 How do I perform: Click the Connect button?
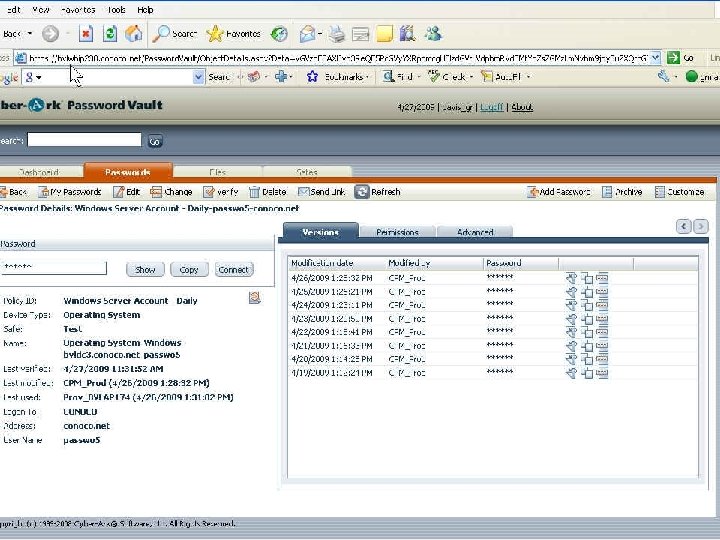(x=234, y=270)
